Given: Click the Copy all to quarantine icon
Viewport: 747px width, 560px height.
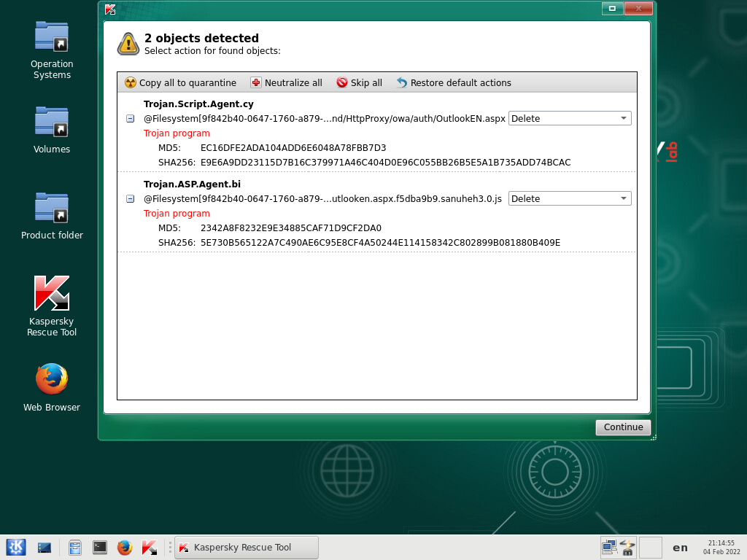Looking at the screenshot, I should click(130, 82).
